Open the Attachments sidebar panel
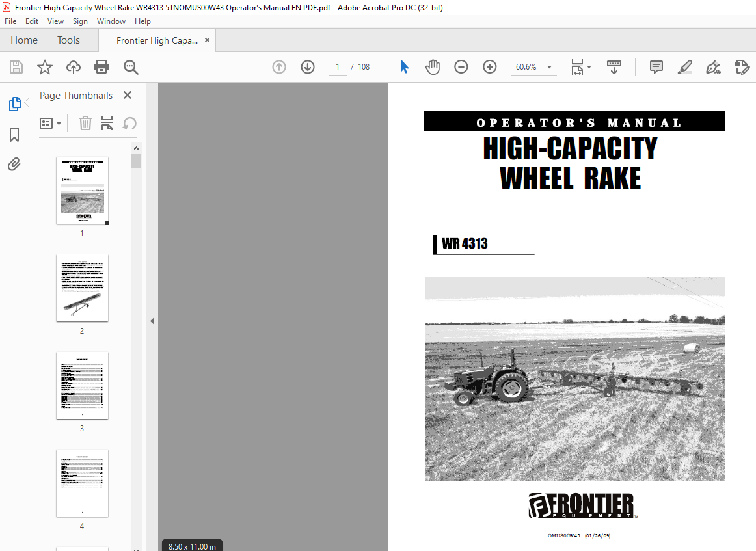Image resolution: width=756 pixels, height=551 pixels. [x=14, y=165]
